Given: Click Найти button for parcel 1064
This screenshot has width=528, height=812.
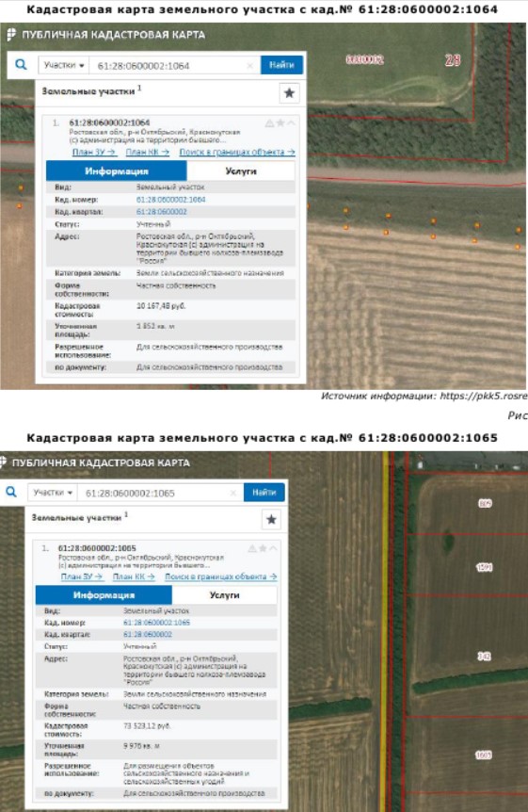Looking at the screenshot, I should pyautogui.click(x=281, y=65).
